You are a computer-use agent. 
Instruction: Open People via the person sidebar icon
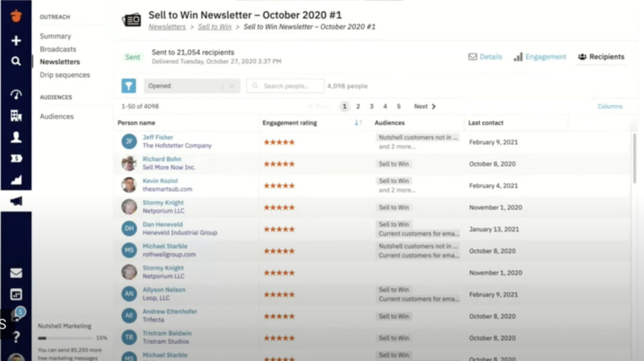[16, 137]
